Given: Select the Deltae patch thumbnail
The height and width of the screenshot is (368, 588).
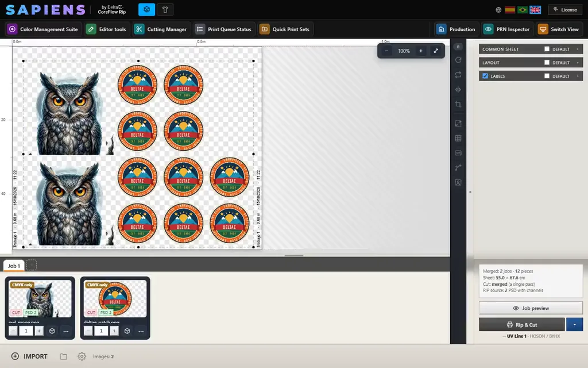Looking at the screenshot, I should pyautogui.click(x=115, y=299).
